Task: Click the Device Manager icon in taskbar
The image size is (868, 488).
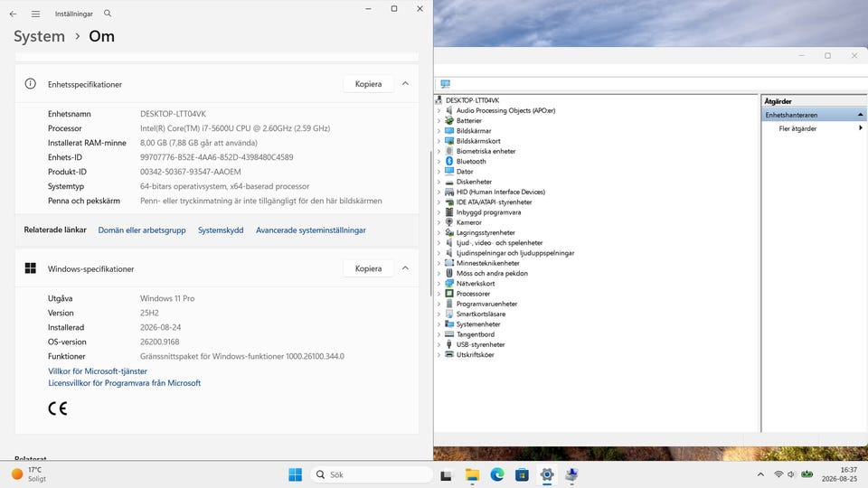Action: [571, 474]
